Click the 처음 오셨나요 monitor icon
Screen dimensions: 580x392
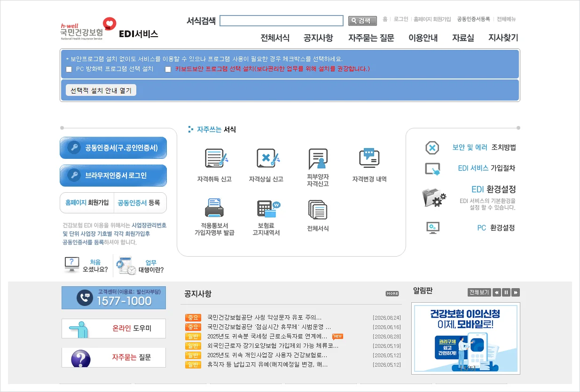(72, 265)
